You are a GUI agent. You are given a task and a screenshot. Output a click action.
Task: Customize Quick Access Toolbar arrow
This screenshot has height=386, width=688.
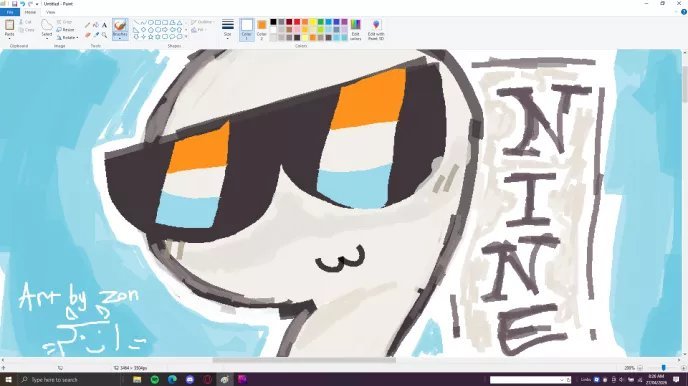[37, 4]
